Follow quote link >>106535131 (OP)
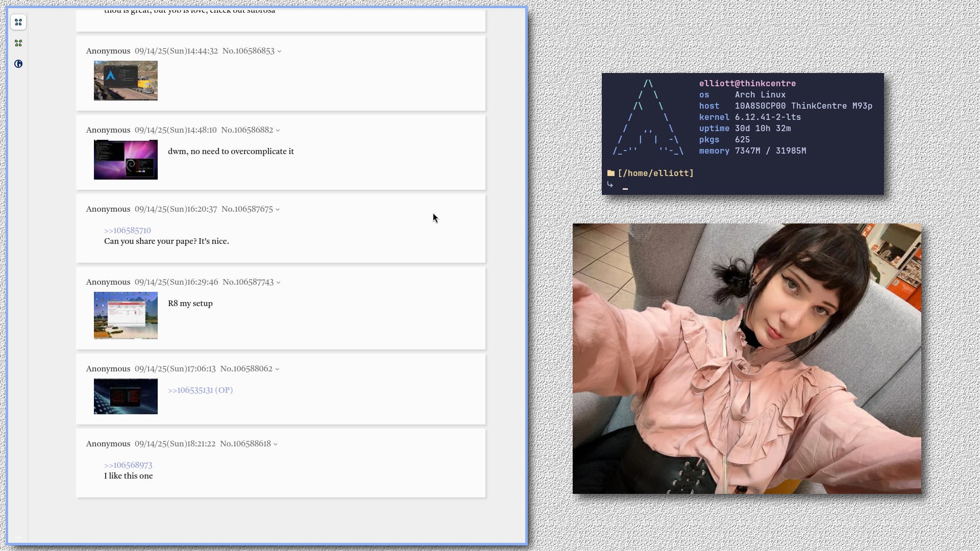 (x=200, y=390)
